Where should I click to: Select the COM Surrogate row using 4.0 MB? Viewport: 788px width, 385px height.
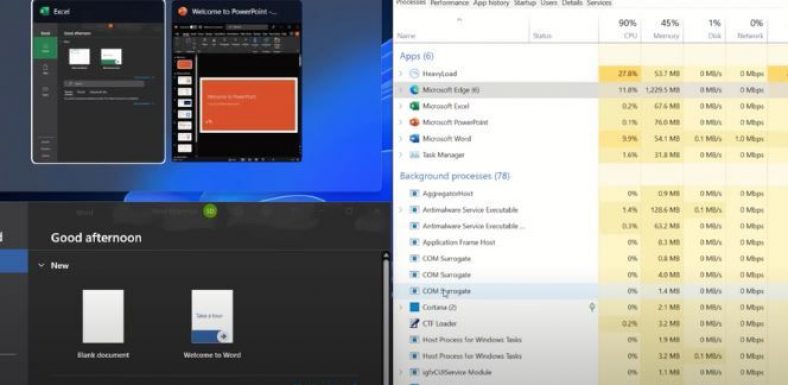(591, 275)
